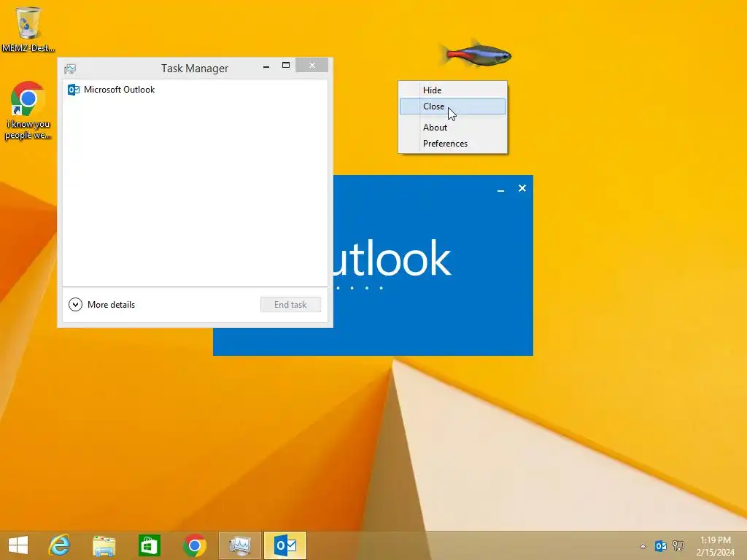Image resolution: width=747 pixels, height=560 pixels.
Task: Close the Outlook splash screen
Action: pos(522,189)
